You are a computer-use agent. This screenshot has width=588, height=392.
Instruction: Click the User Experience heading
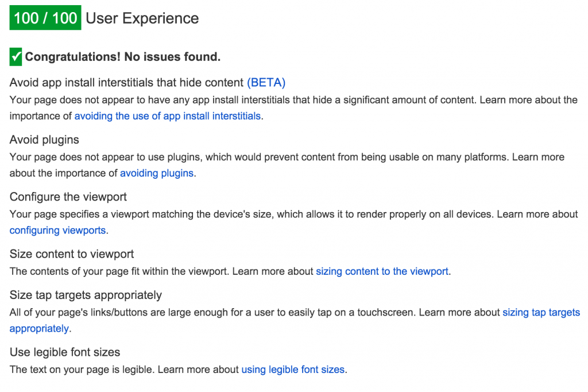(142, 18)
